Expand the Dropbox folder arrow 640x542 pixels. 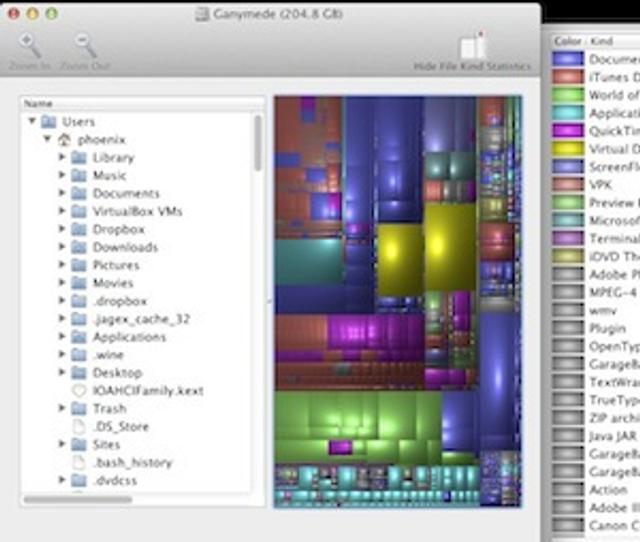click(62, 229)
